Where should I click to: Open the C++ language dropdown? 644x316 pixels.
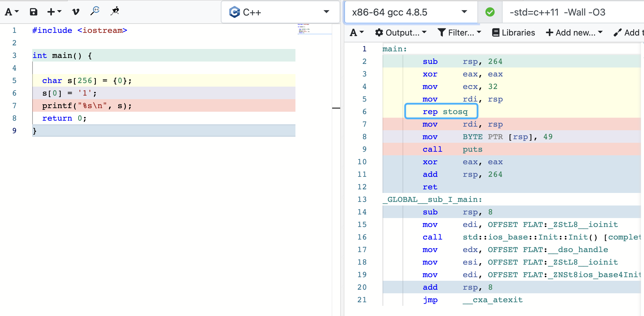pos(280,12)
